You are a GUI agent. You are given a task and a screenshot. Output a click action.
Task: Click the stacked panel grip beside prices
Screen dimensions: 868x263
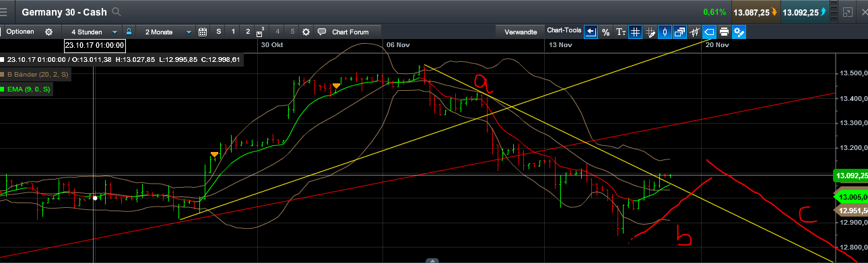click(834, 12)
